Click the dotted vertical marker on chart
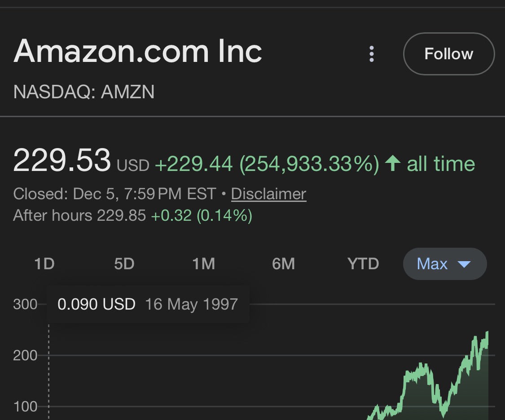Viewport: 505px width, 420px height. tap(48, 372)
